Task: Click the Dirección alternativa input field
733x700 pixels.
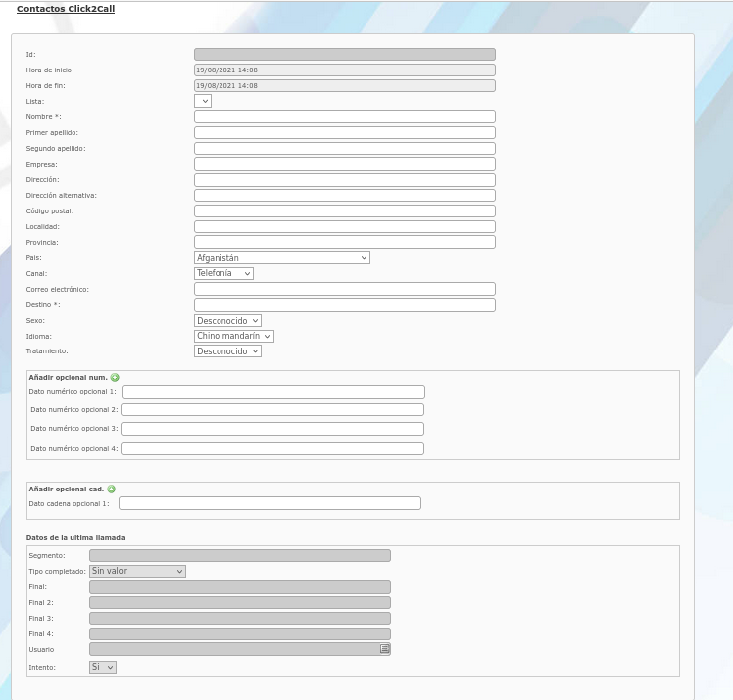Action: coord(345,196)
